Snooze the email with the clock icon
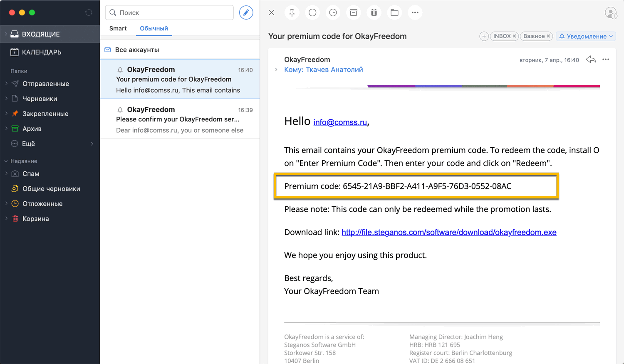 point(333,12)
